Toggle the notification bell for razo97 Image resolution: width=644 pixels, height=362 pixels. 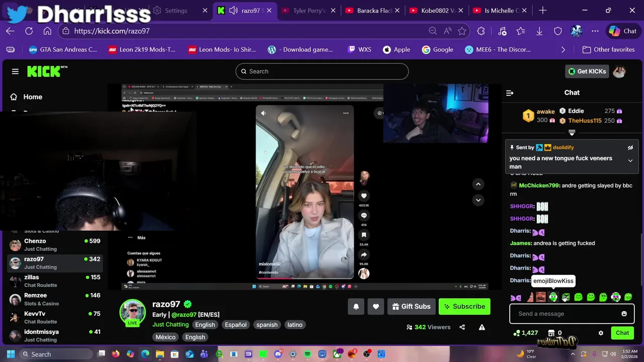(x=356, y=307)
